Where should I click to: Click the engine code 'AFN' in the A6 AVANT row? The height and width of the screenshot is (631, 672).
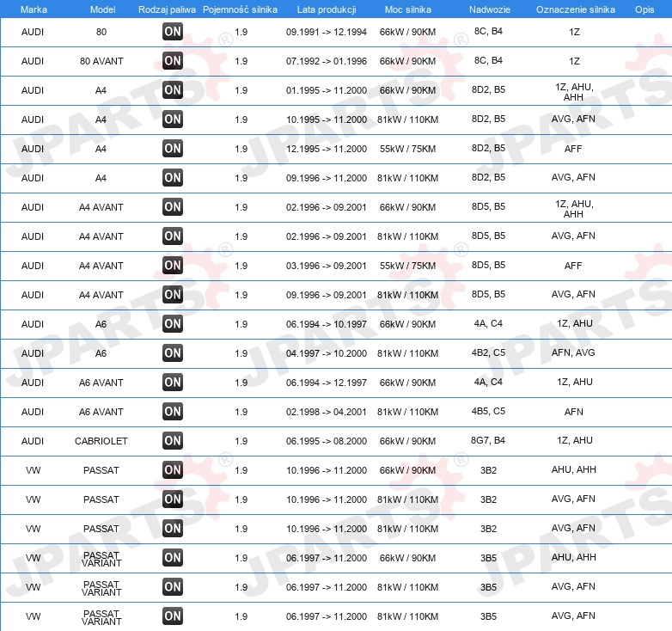coord(573,412)
